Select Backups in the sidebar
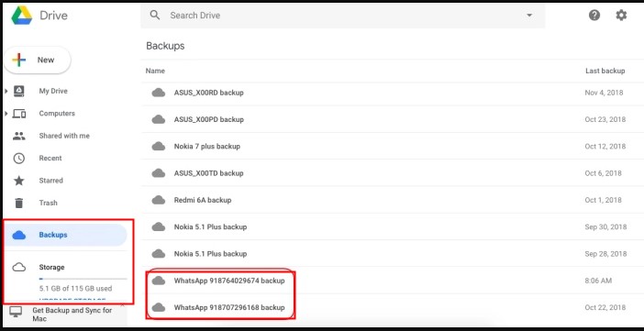 (x=66, y=235)
